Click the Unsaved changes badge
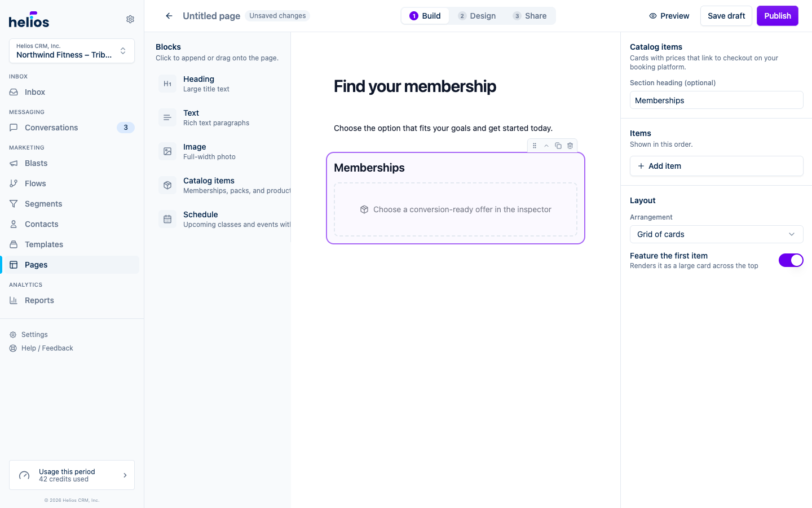 [277, 16]
